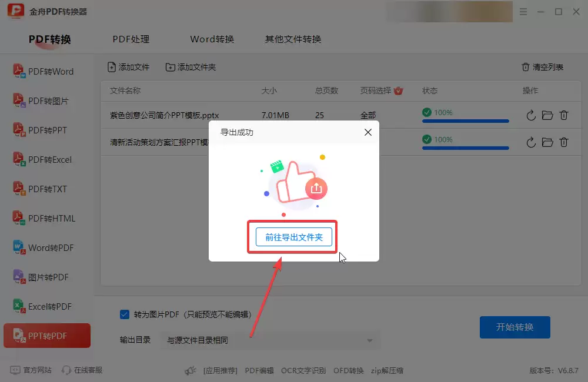Switch to the PDF处理 tab

[x=131, y=39]
